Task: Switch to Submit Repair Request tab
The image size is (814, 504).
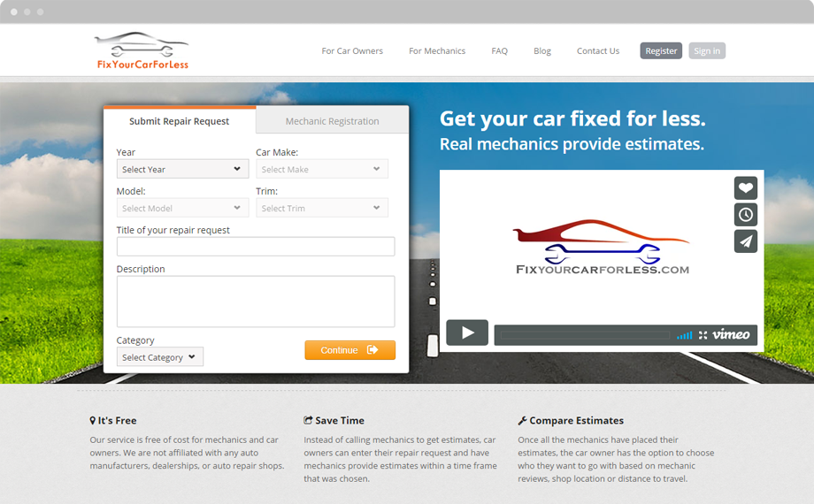Action: point(179,121)
